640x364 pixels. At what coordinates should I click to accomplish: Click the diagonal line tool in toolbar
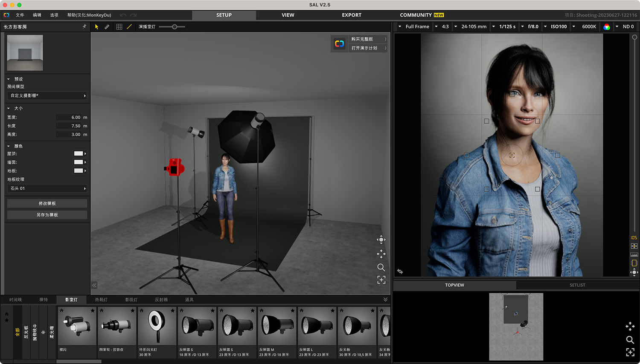(x=130, y=26)
